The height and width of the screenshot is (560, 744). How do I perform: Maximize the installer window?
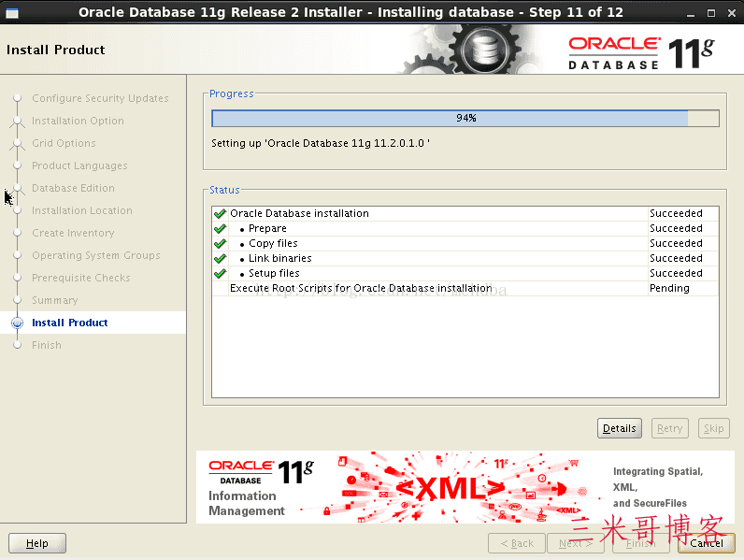click(710, 13)
